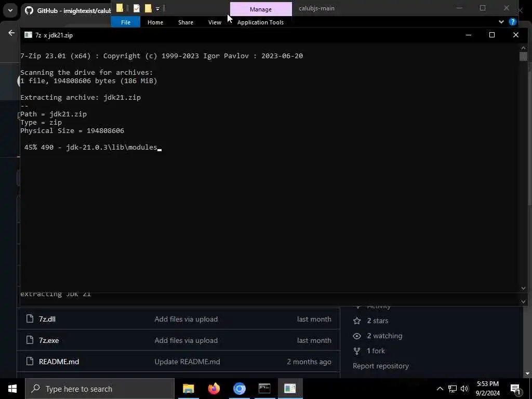The image size is (532, 399).
Task: Minimize the 7z console window
Action: [x=469, y=35]
